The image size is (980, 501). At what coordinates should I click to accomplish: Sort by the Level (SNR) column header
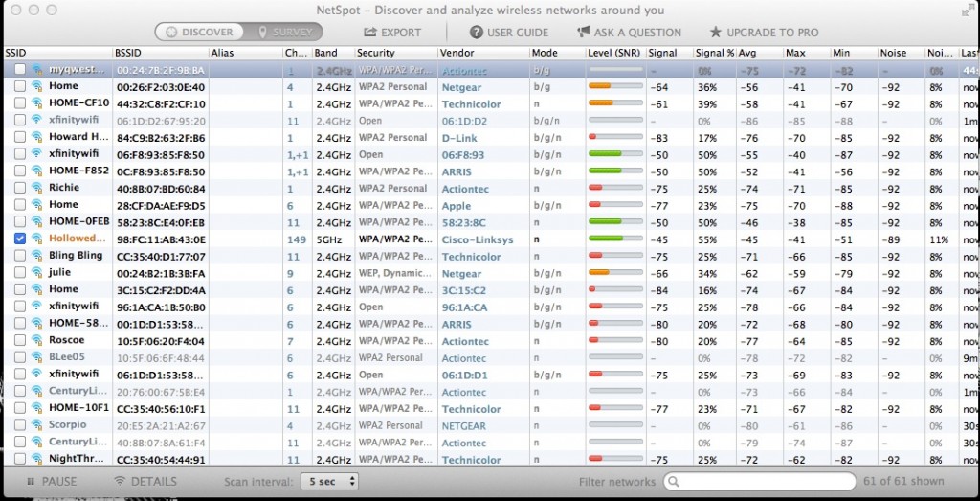click(615, 53)
